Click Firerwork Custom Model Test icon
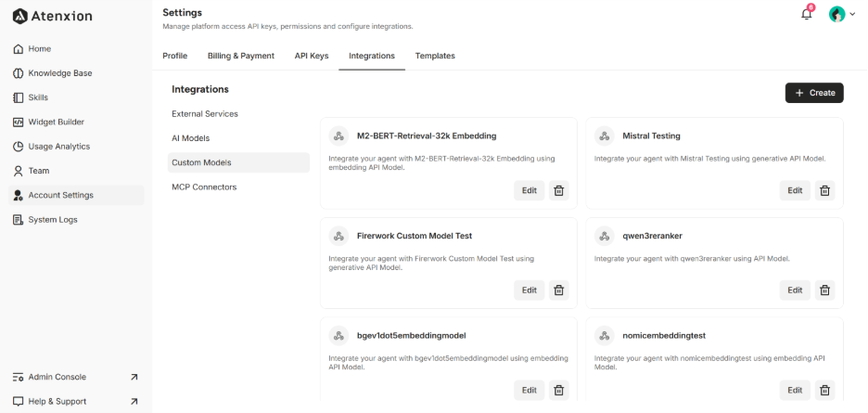This screenshot has height=413, width=868. (x=338, y=236)
